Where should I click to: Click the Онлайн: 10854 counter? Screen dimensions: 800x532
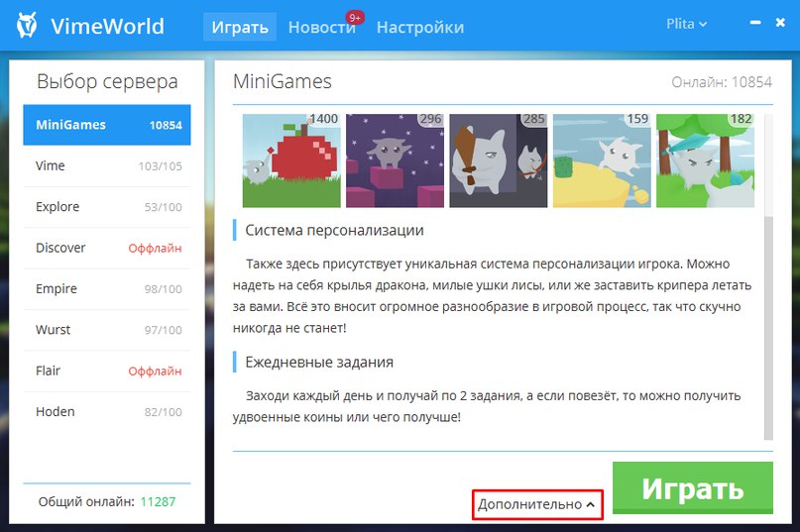[722, 82]
